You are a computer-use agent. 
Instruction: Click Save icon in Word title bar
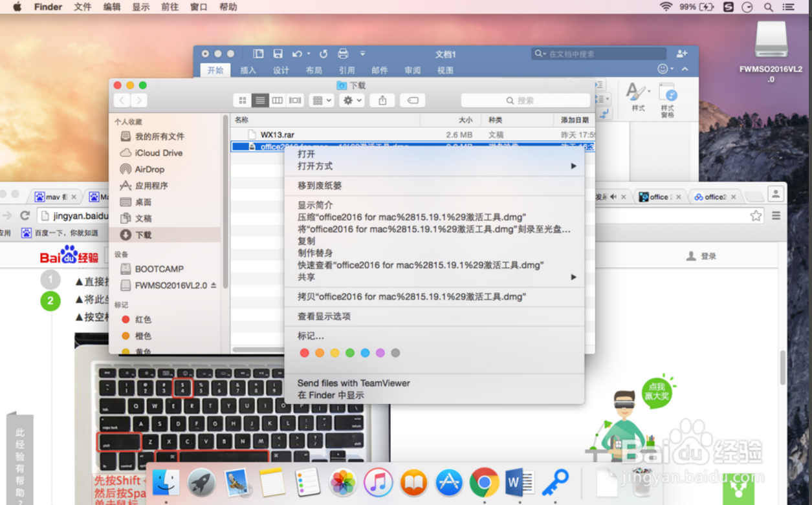click(278, 54)
